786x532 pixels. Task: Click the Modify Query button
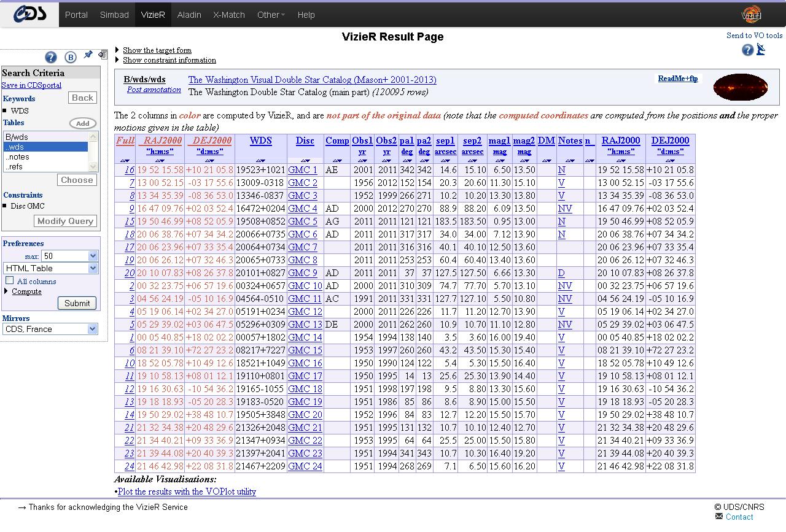(x=66, y=221)
